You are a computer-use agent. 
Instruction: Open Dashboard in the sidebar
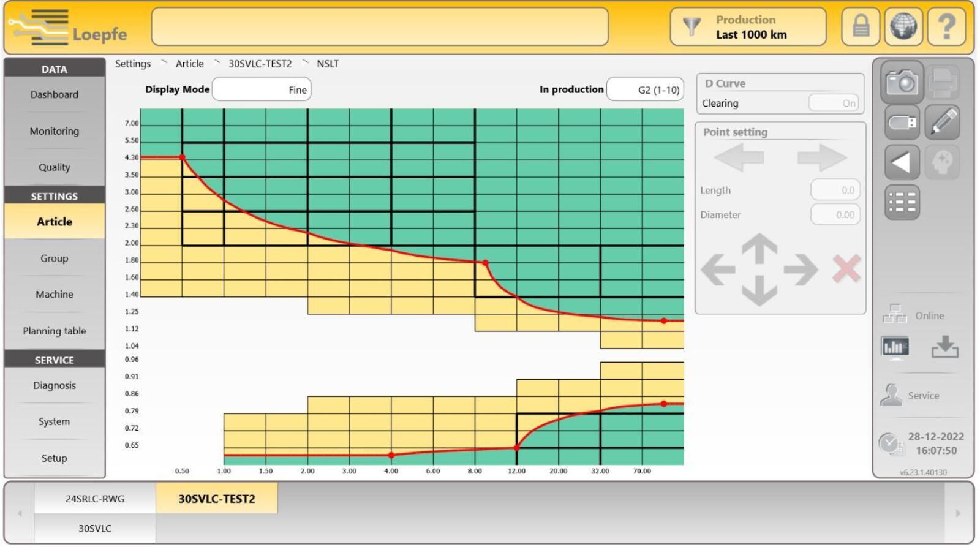coord(55,94)
